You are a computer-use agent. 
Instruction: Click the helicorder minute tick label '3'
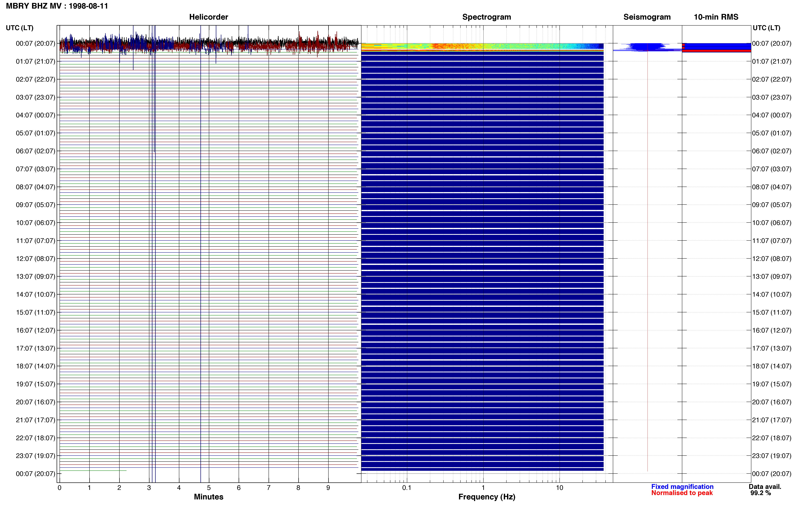click(149, 488)
